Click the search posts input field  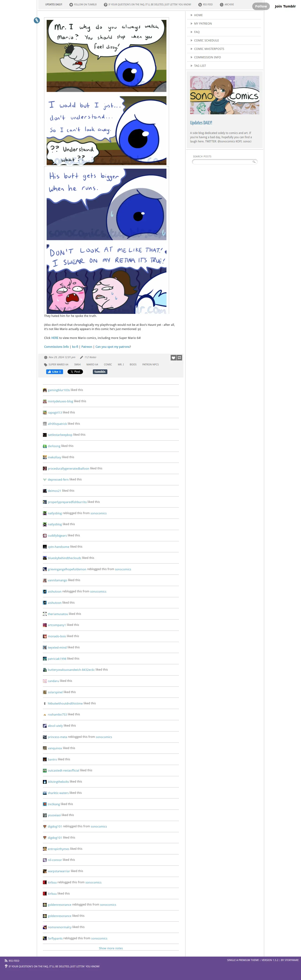click(x=225, y=162)
